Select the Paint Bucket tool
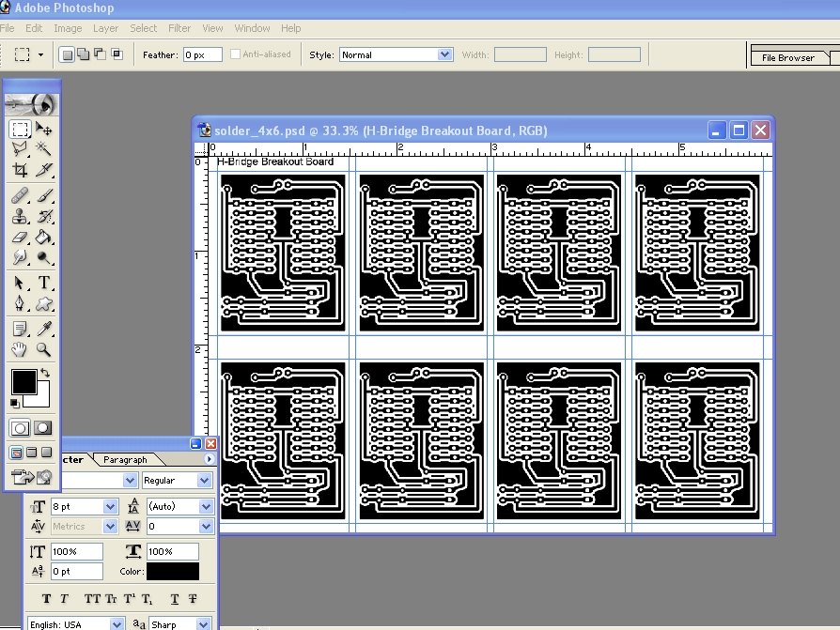 tap(44, 237)
